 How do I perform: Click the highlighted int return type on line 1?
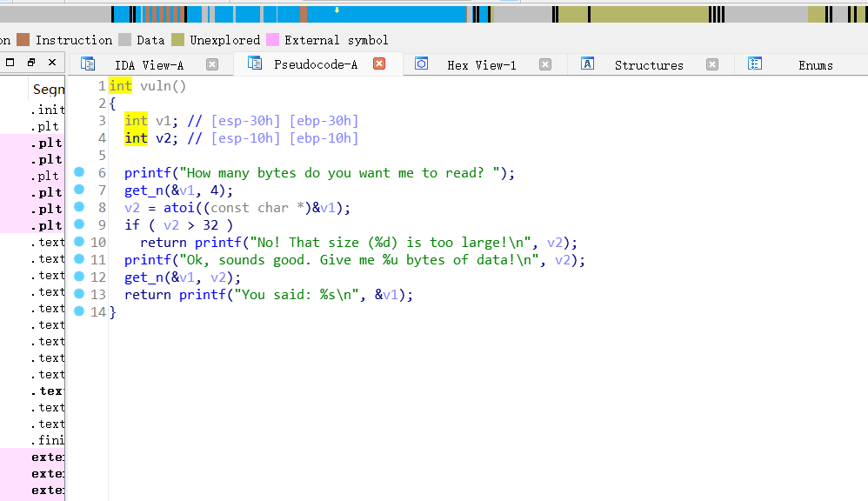pos(120,86)
